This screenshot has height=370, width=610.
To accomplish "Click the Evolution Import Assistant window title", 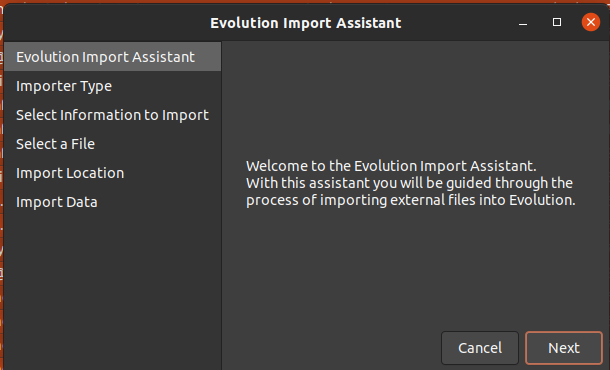I will tap(305, 23).
